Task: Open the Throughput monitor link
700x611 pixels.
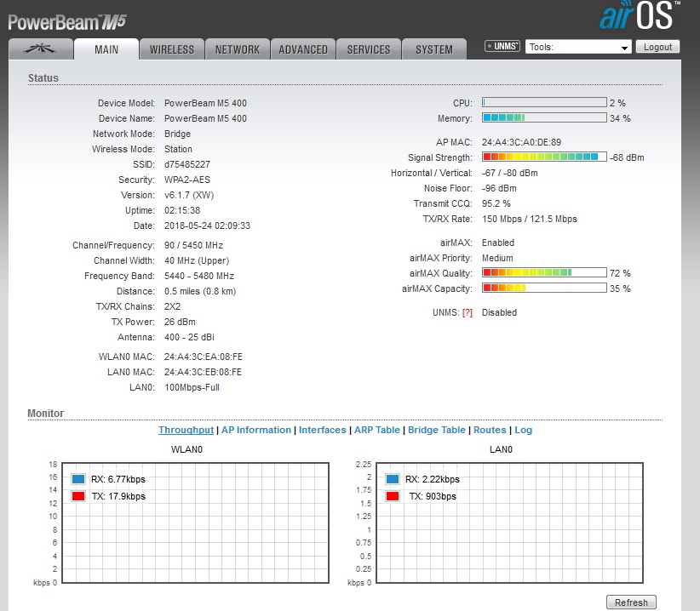Action: (x=186, y=430)
